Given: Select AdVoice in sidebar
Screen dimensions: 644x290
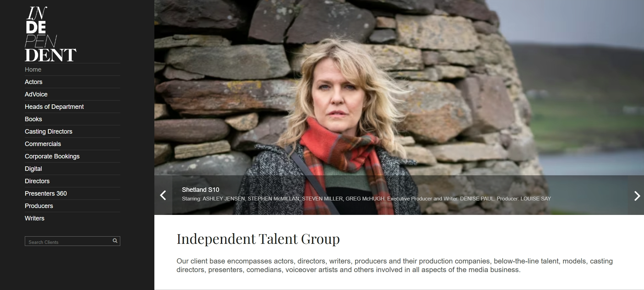Looking at the screenshot, I should point(36,94).
